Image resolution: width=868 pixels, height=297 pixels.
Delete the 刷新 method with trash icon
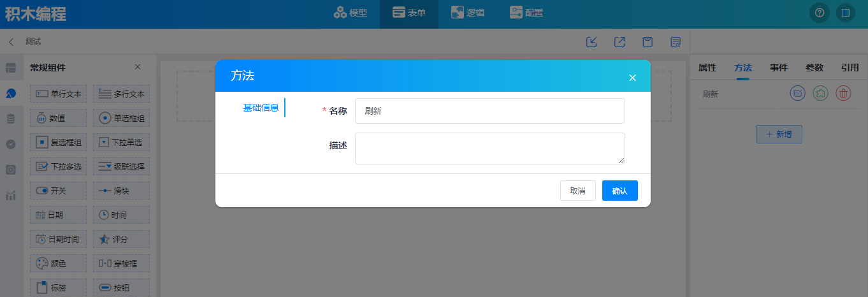pos(843,94)
